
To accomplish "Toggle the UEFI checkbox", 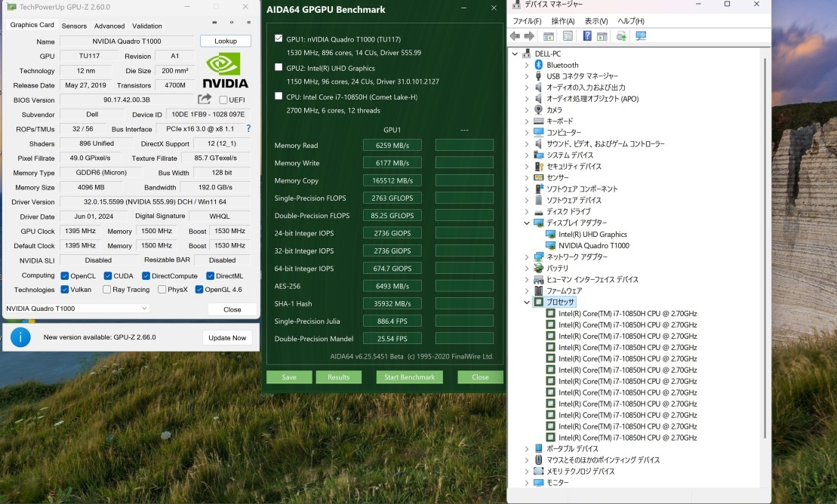I will point(223,100).
